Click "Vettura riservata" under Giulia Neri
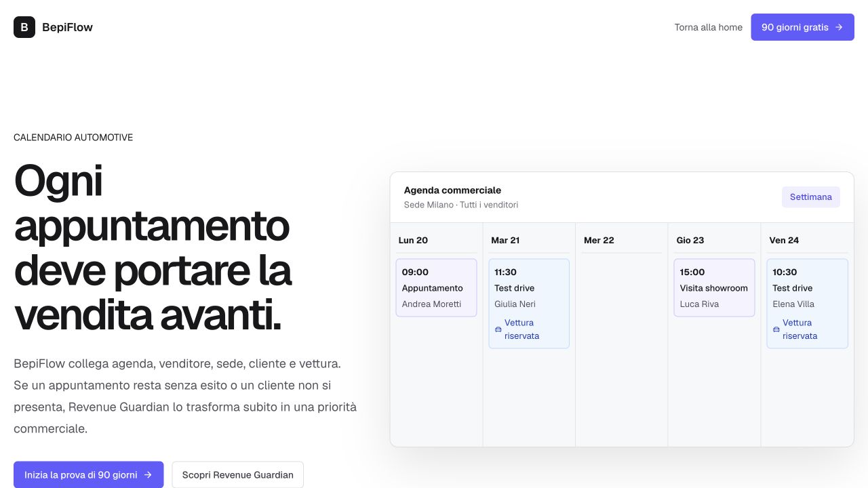 pyautogui.click(x=522, y=329)
